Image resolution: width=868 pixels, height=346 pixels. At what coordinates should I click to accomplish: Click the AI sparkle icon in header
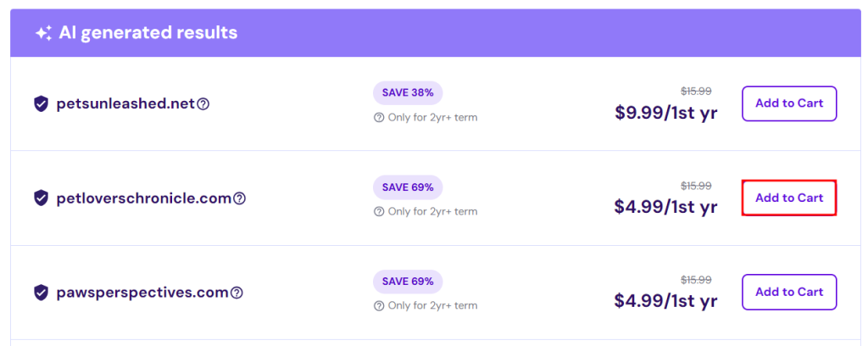[42, 33]
